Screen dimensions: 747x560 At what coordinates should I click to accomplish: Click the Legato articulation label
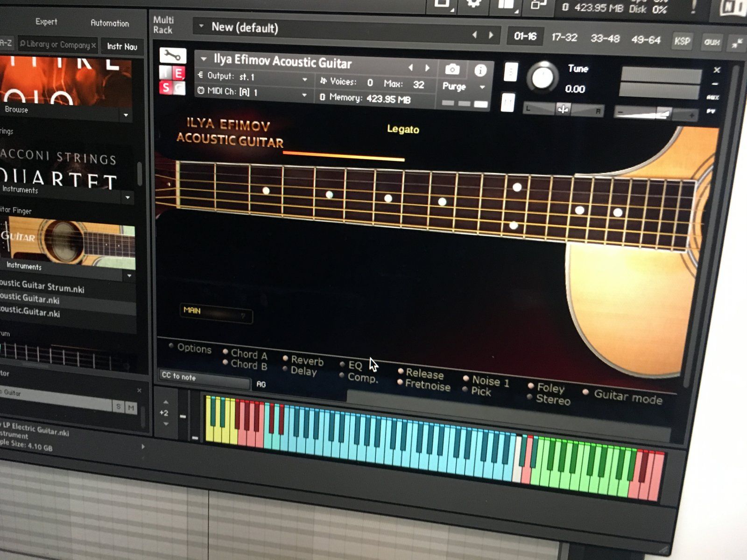click(403, 129)
